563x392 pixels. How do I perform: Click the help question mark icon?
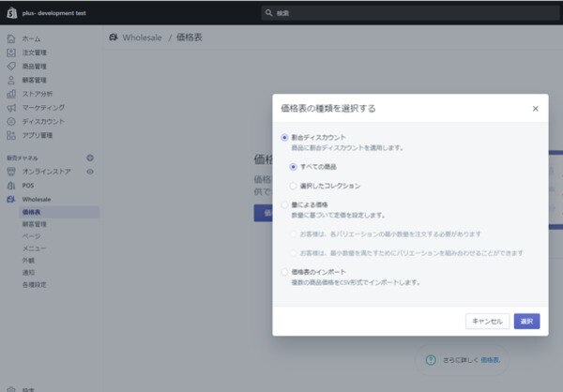(431, 360)
